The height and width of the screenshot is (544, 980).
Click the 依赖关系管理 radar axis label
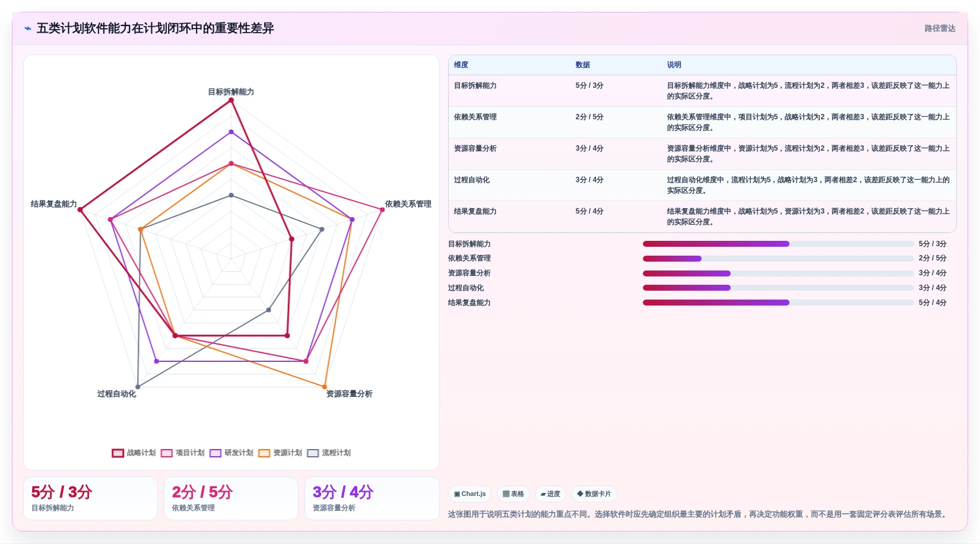click(408, 204)
